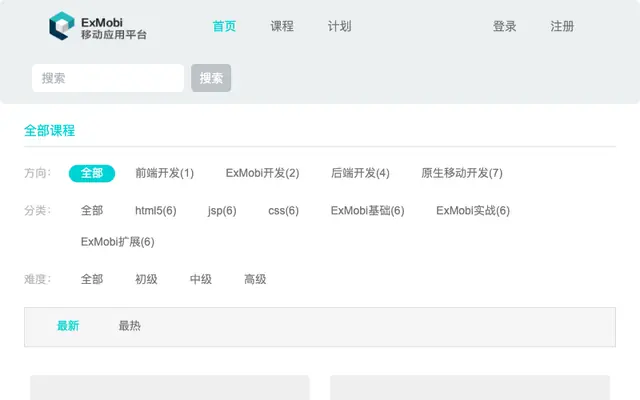Pick the ExMobi扩展(6) category
Screen dimensions: 640x400
(x=118, y=242)
